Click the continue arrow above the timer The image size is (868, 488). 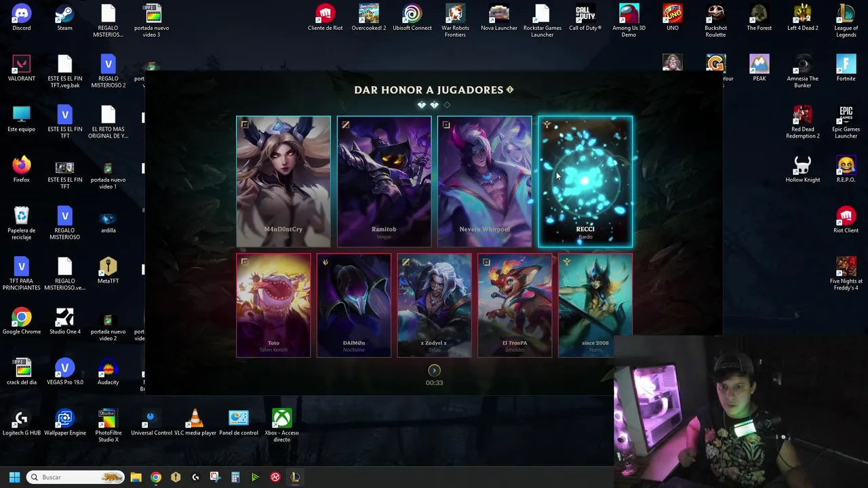click(434, 370)
